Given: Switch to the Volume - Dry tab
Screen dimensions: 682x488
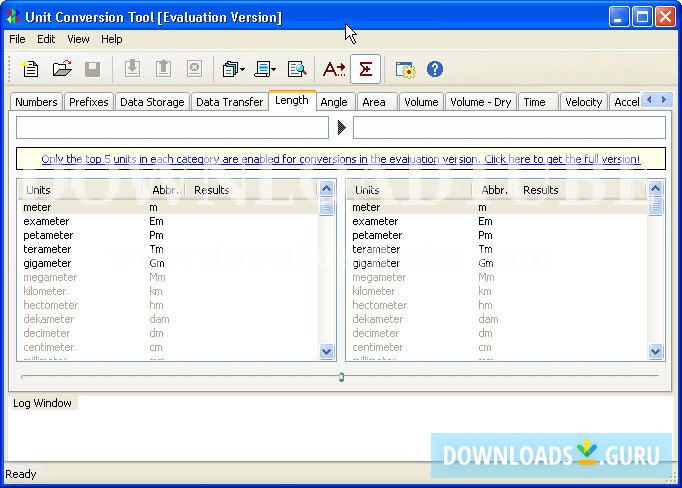Looking at the screenshot, I should click(481, 102).
